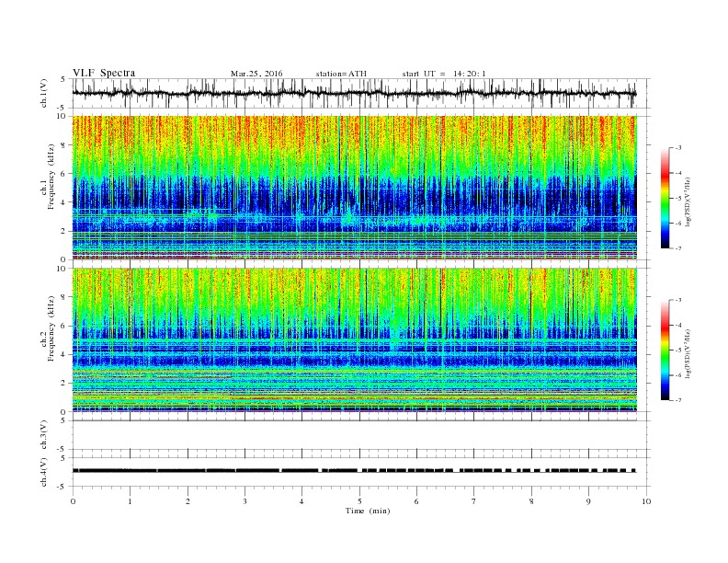Click the lower colorbar "-6" tick value

pos(678,375)
